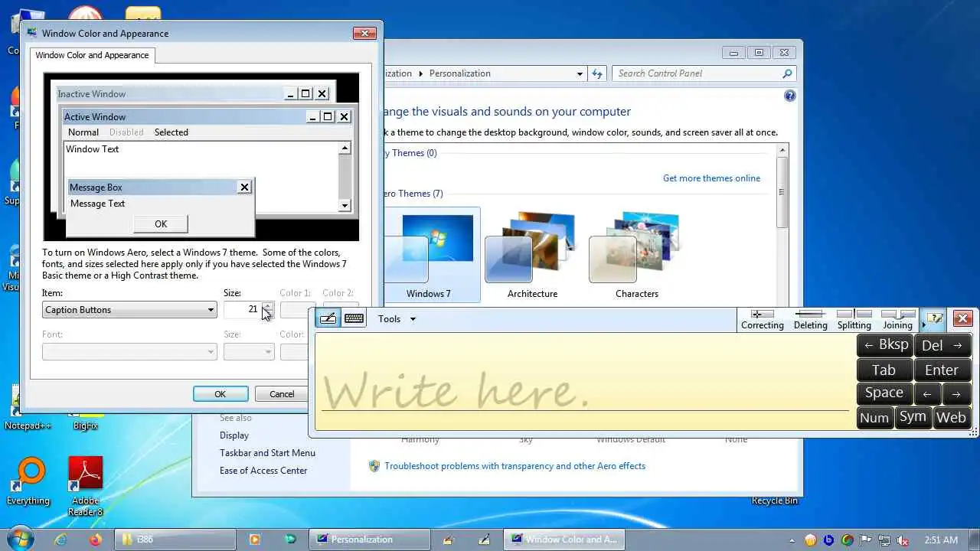Screen dimensions: 980x551
Task: Select the Characters theme thumbnail
Action: pyautogui.click(x=636, y=256)
